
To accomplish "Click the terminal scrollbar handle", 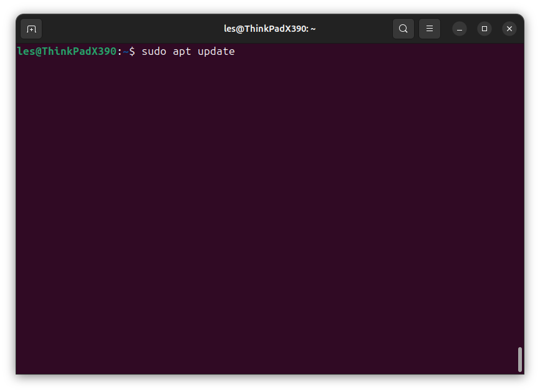I will point(520,360).
